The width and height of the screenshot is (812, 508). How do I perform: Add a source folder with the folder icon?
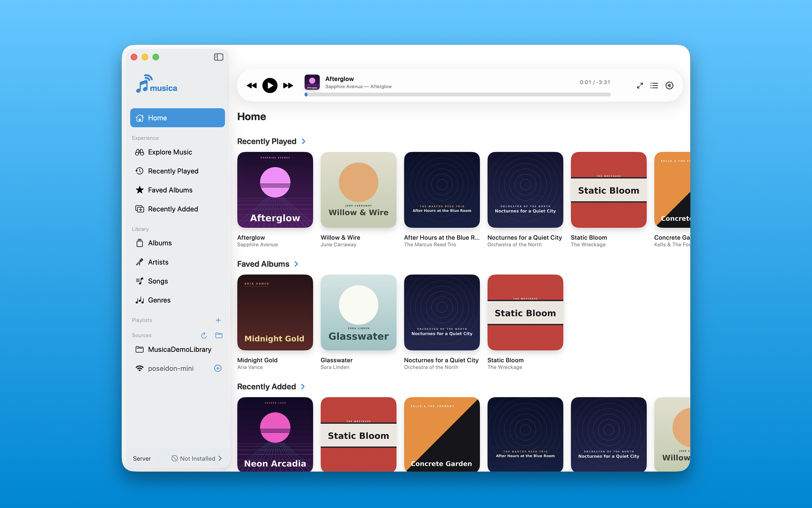pos(219,335)
